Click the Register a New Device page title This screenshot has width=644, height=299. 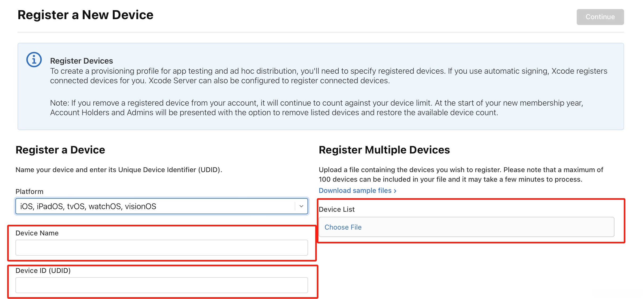pos(85,15)
